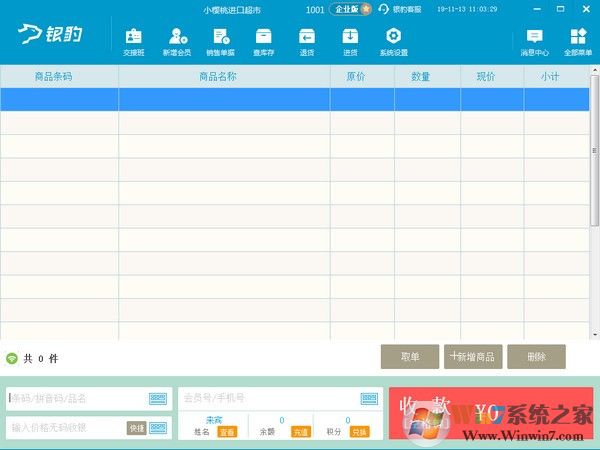Open the 消息中心 message center icon
Image resolution: width=600 pixels, height=450 pixels.
click(535, 42)
